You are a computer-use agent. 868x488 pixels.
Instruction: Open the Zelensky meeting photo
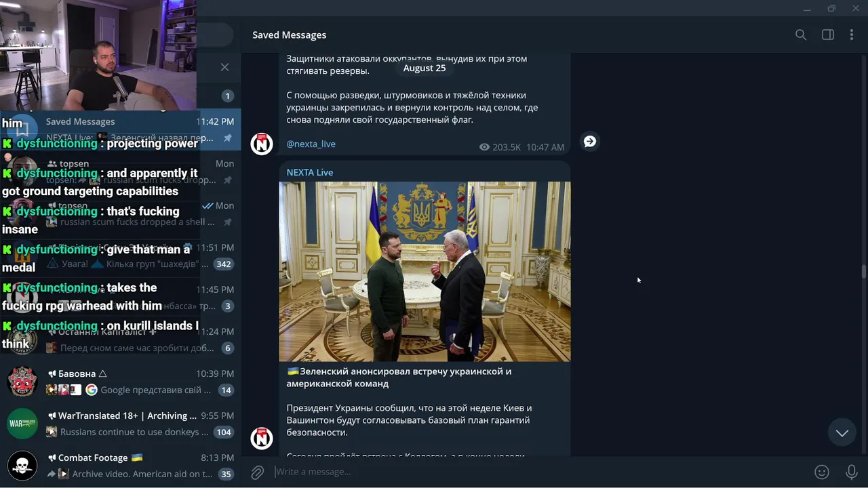[425, 271]
